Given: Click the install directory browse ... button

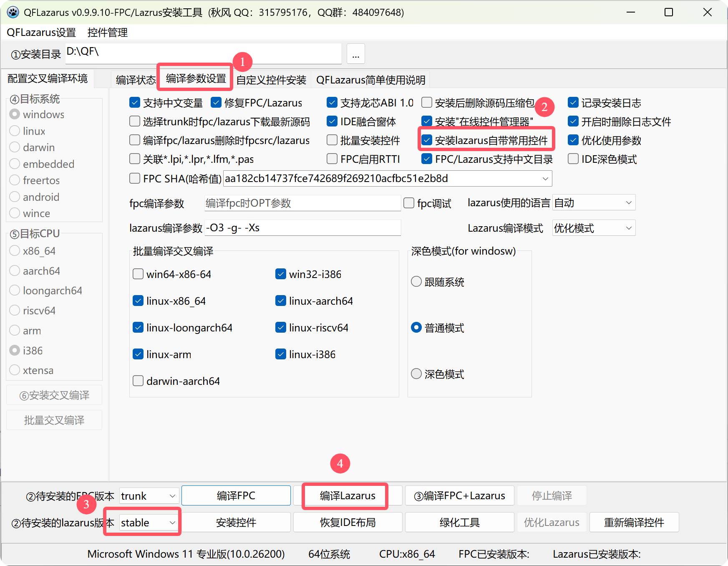Looking at the screenshot, I should coord(355,53).
